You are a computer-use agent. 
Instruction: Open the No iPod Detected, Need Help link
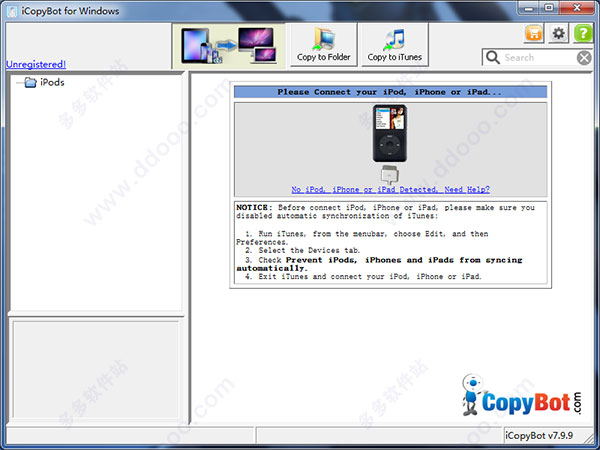(x=390, y=189)
